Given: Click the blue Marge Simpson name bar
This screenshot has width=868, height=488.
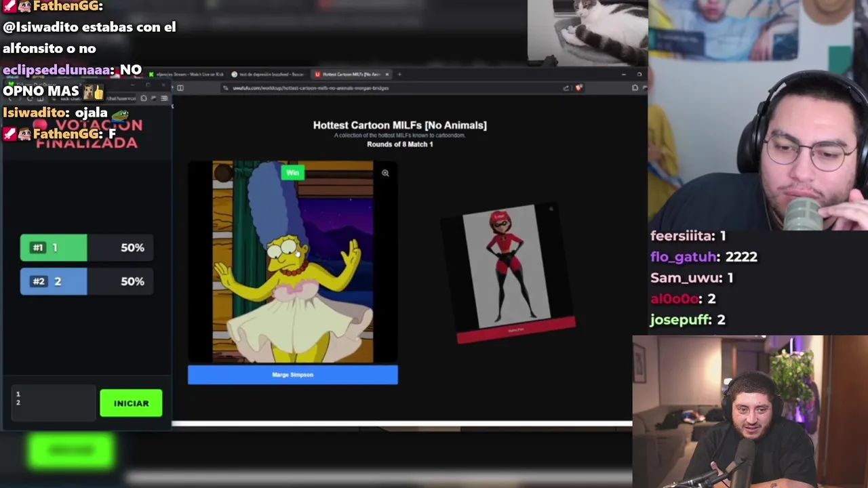Looking at the screenshot, I should [293, 375].
